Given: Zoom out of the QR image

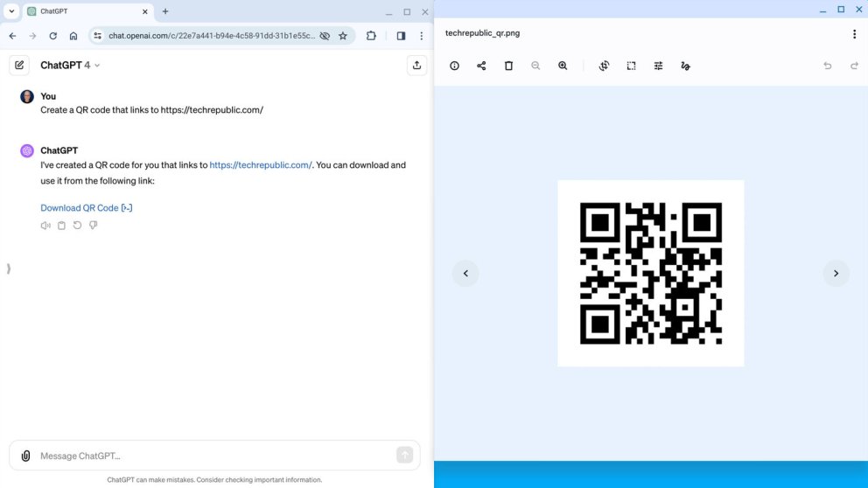Looking at the screenshot, I should (x=535, y=66).
